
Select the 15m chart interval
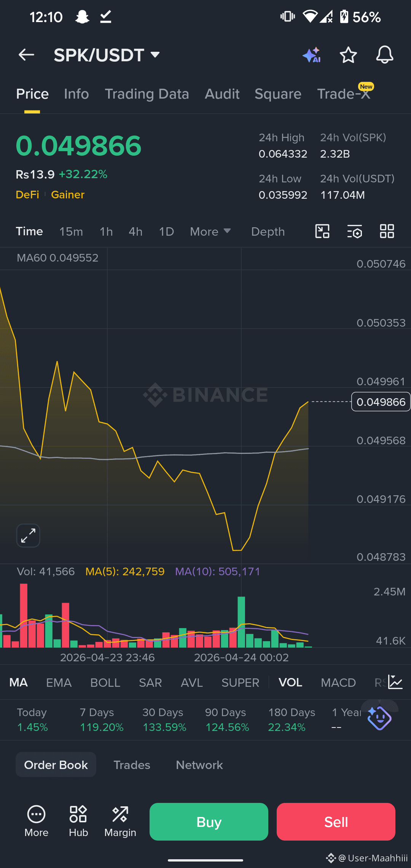click(x=71, y=231)
